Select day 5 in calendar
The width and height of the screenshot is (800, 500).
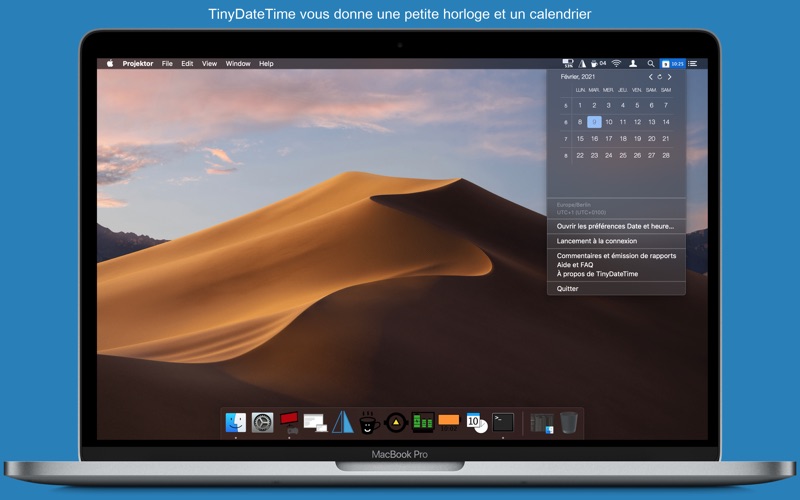click(x=637, y=105)
